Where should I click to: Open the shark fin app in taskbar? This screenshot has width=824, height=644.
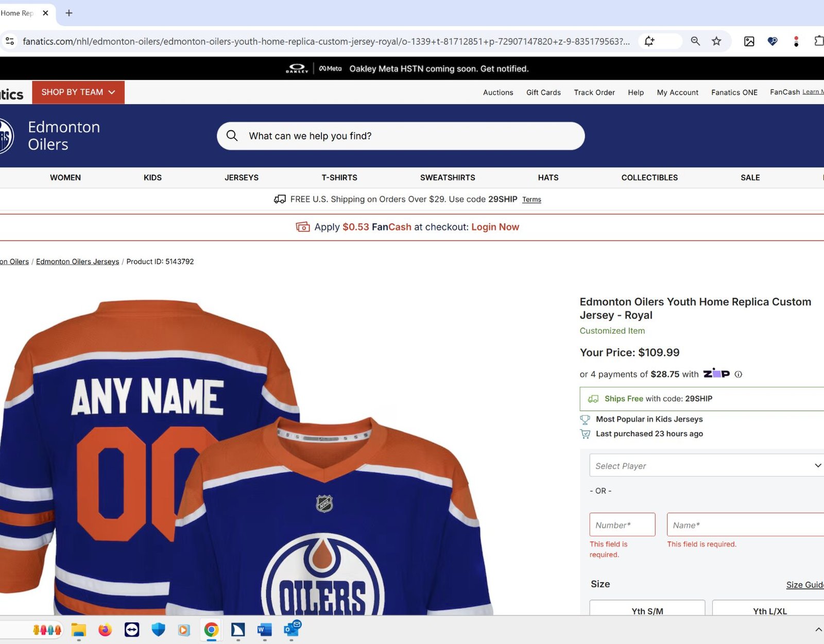click(x=238, y=630)
